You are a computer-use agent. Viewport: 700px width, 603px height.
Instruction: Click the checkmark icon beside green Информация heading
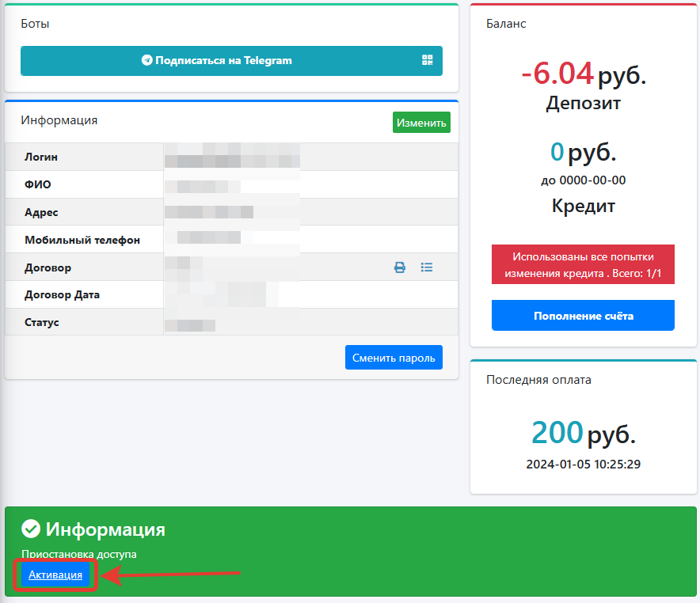[31, 529]
